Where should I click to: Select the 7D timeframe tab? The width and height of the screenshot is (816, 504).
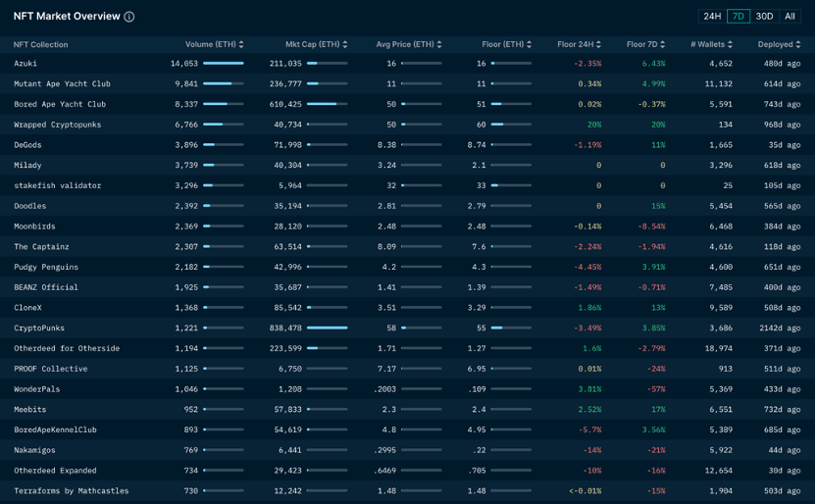click(x=738, y=16)
